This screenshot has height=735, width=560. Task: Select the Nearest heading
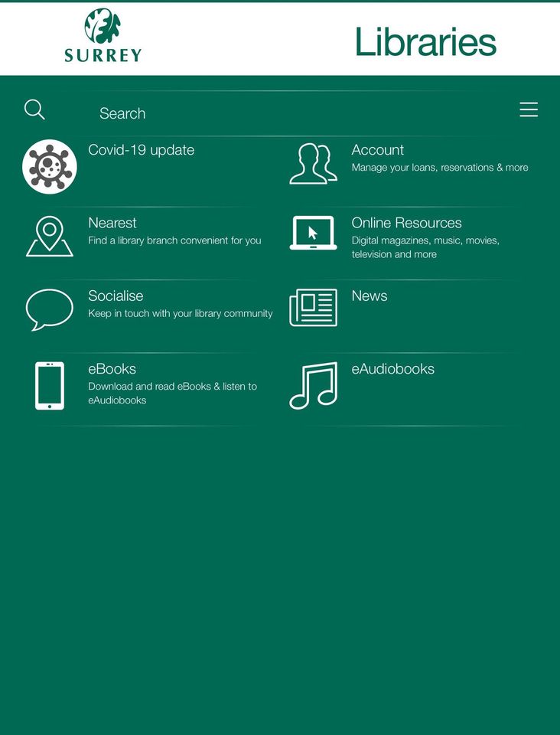tap(112, 223)
